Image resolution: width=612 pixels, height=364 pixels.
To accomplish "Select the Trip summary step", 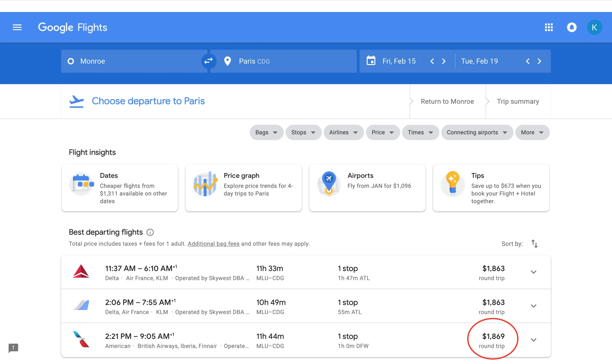I will pos(518,102).
